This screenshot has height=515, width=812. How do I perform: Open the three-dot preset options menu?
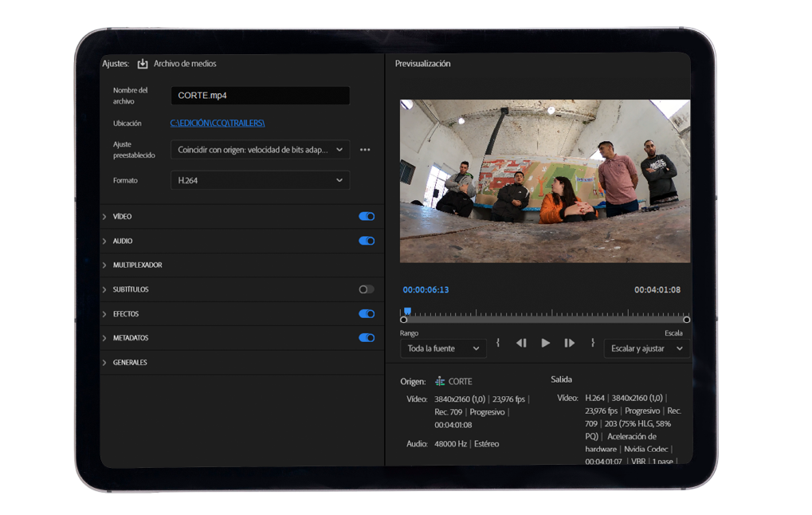click(x=365, y=150)
